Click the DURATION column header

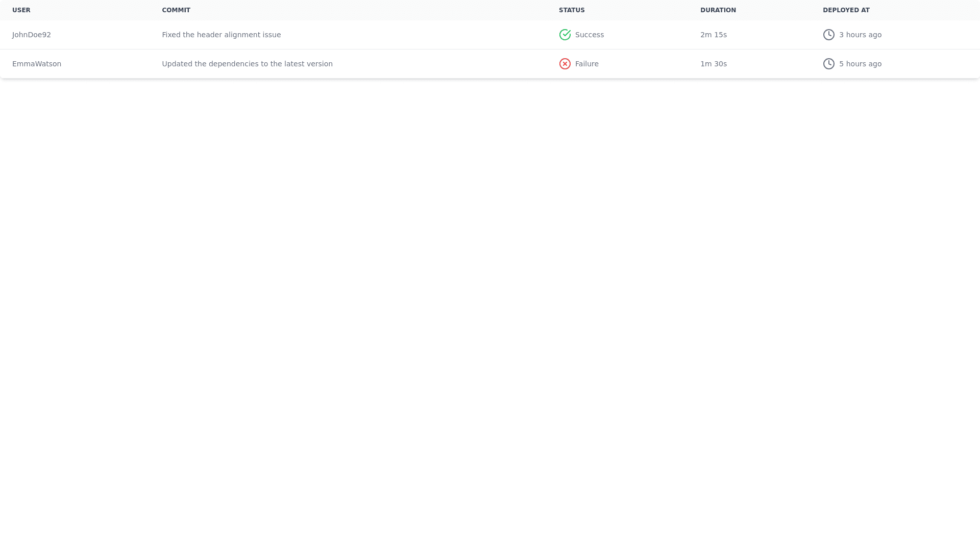[x=718, y=10]
